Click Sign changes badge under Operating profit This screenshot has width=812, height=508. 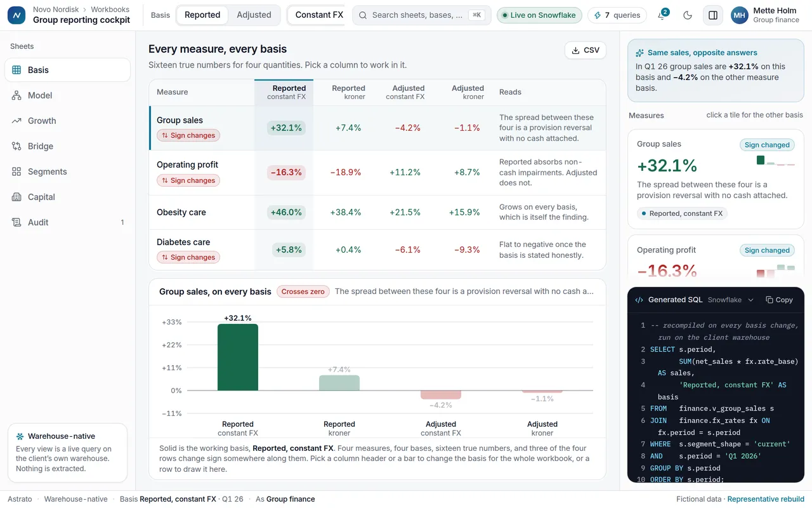[x=188, y=180]
